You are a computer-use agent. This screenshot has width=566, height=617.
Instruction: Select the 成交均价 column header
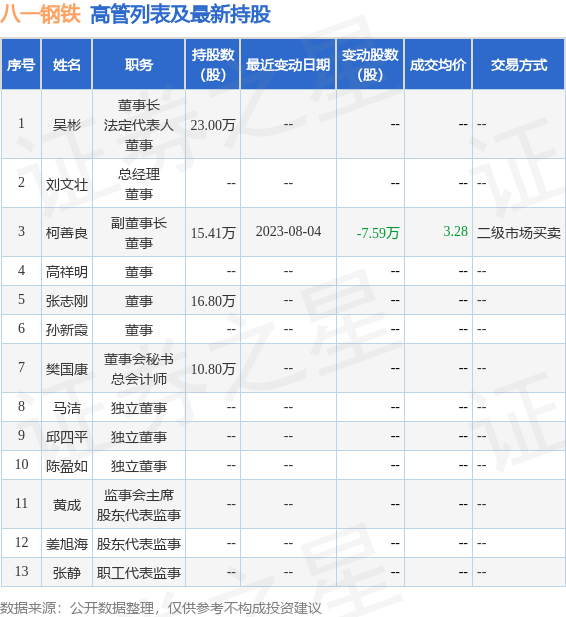[x=438, y=65]
